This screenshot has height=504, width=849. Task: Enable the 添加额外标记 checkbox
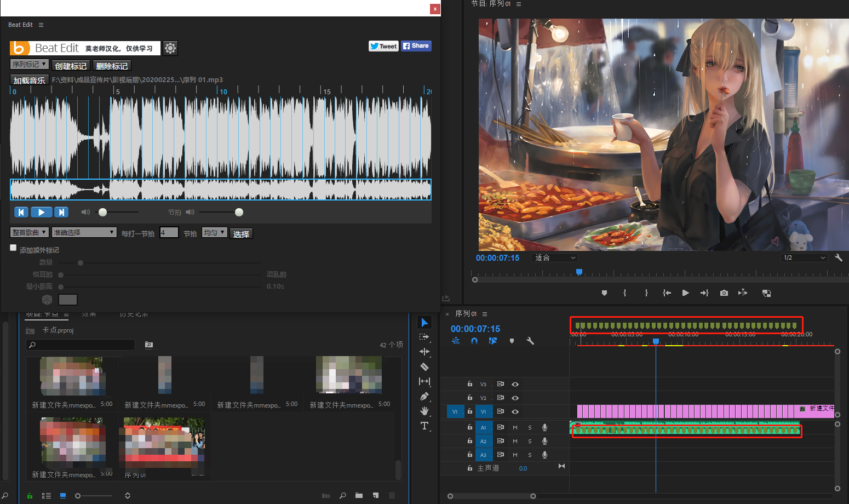click(13, 248)
